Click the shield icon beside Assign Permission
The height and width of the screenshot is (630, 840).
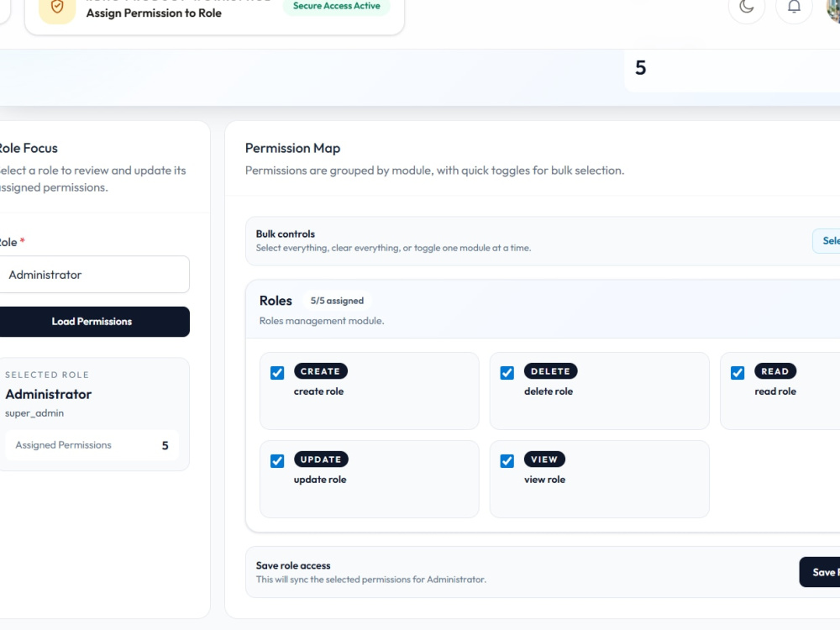(57, 8)
